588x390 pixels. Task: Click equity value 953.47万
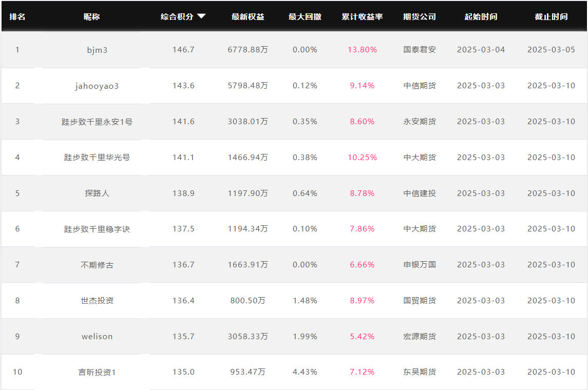248,373
